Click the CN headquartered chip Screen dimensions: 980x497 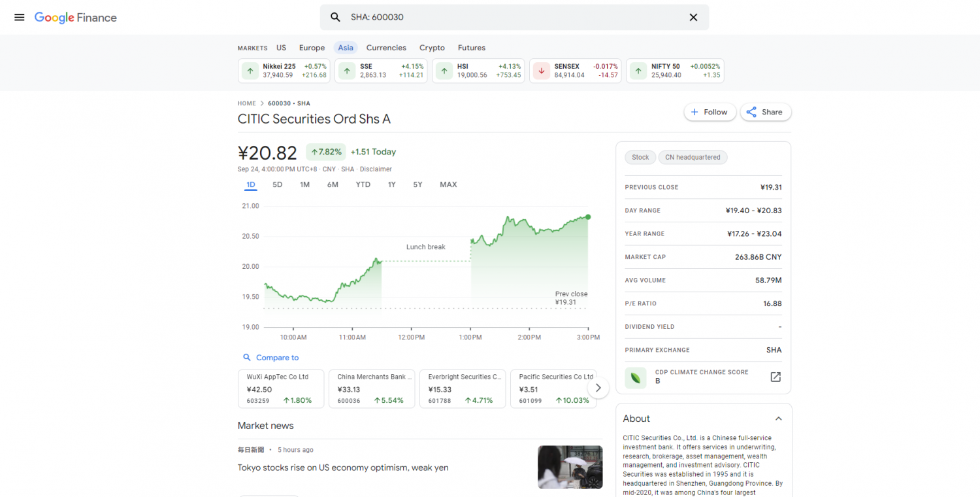(x=693, y=158)
